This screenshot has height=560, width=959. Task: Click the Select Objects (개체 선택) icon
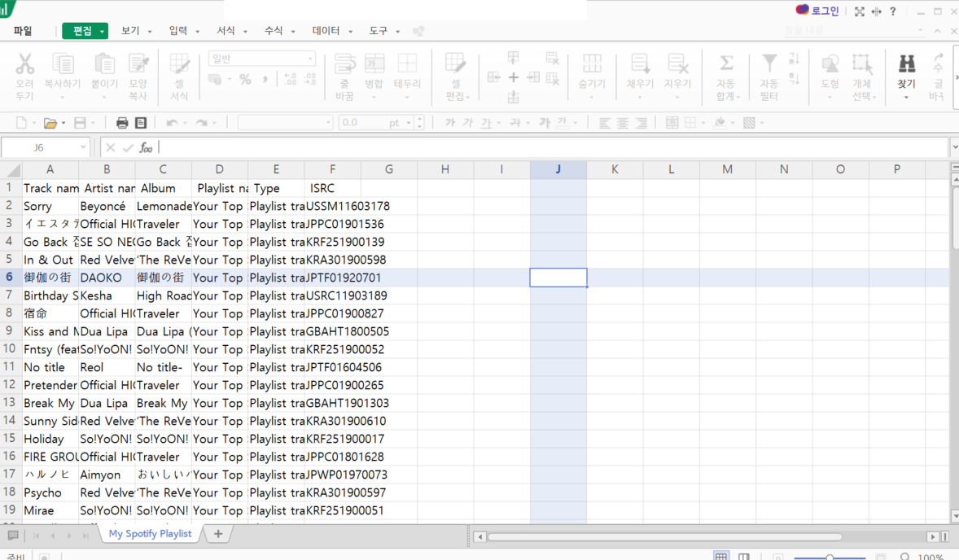pos(862,63)
